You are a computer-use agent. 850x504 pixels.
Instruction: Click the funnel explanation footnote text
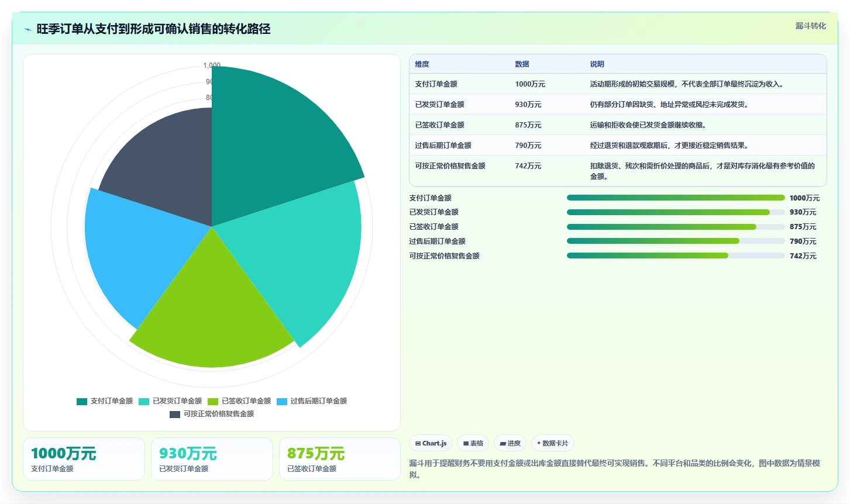pos(614,469)
